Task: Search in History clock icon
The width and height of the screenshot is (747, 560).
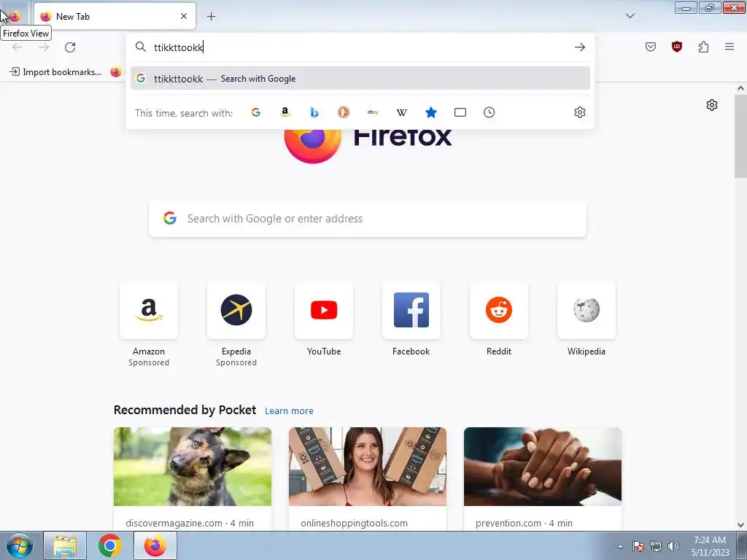Action: click(489, 112)
